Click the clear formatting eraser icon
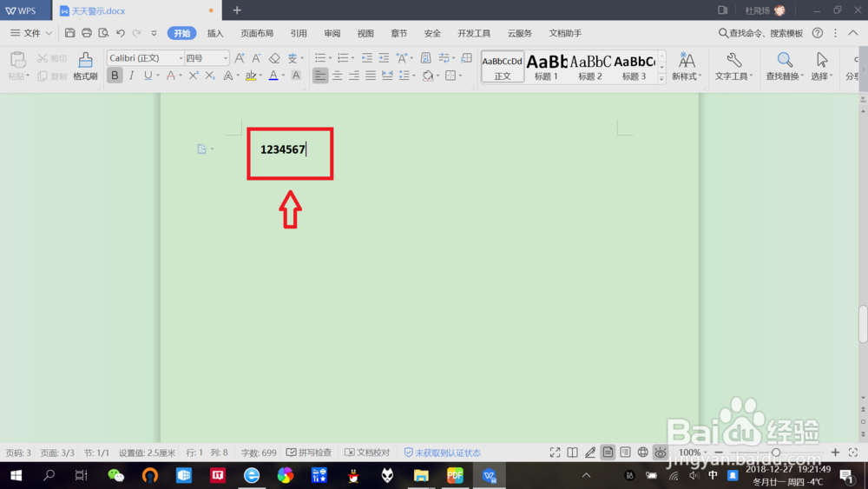Image resolution: width=868 pixels, height=489 pixels. tap(274, 58)
